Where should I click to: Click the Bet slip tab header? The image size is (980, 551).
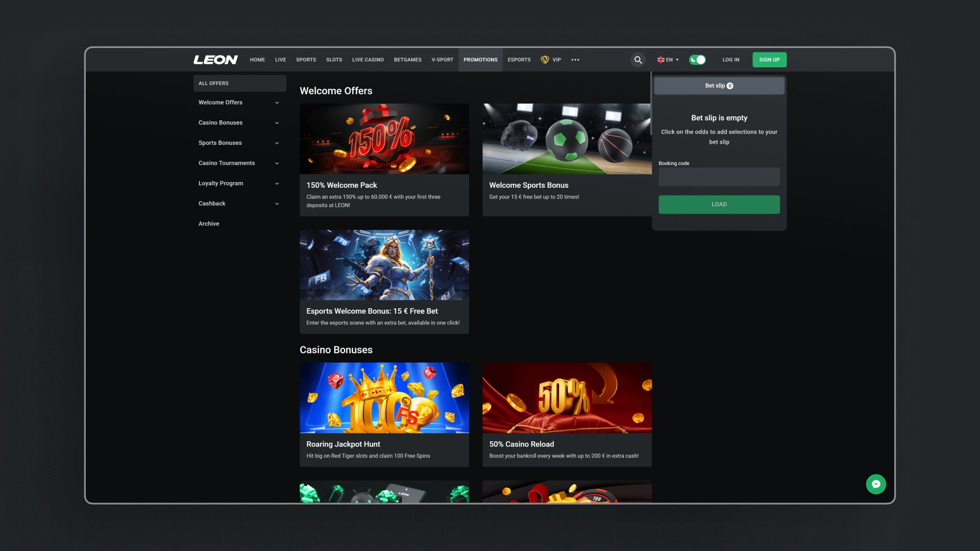pyautogui.click(x=719, y=86)
